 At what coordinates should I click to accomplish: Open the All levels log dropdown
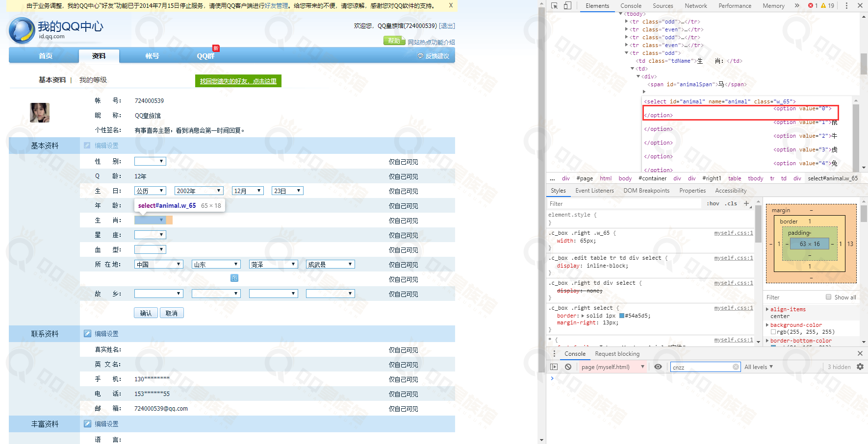coord(758,367)
